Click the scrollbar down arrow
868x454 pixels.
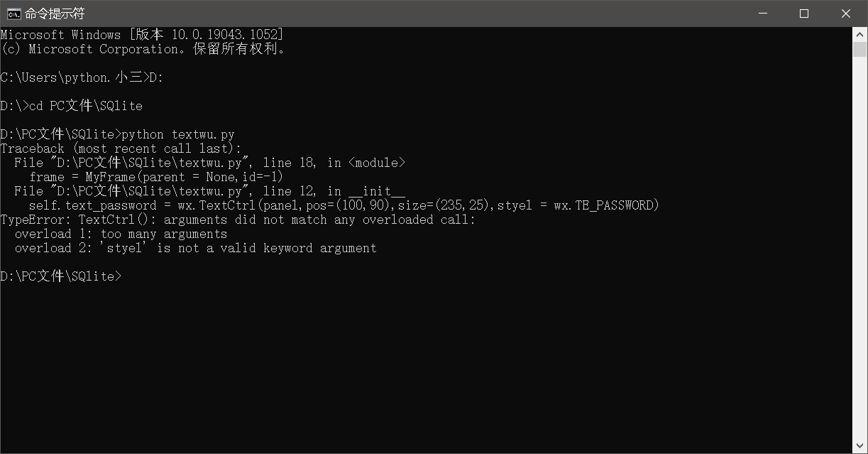pyautogui.click(x=860, y=446)
